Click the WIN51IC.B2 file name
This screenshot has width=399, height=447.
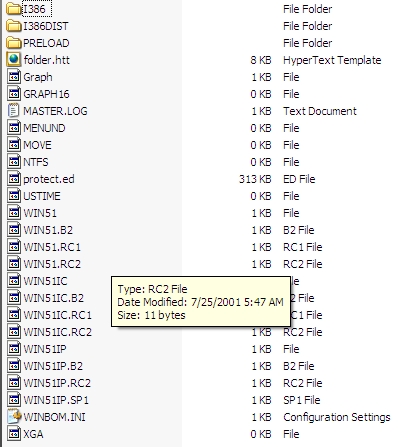[x=53, y=298]
